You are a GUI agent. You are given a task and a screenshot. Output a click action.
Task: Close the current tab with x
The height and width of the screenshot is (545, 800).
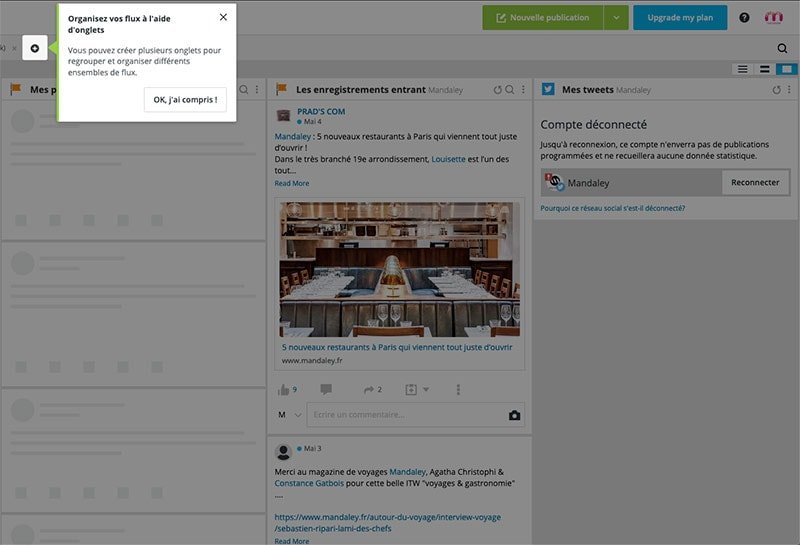[14, 48]
